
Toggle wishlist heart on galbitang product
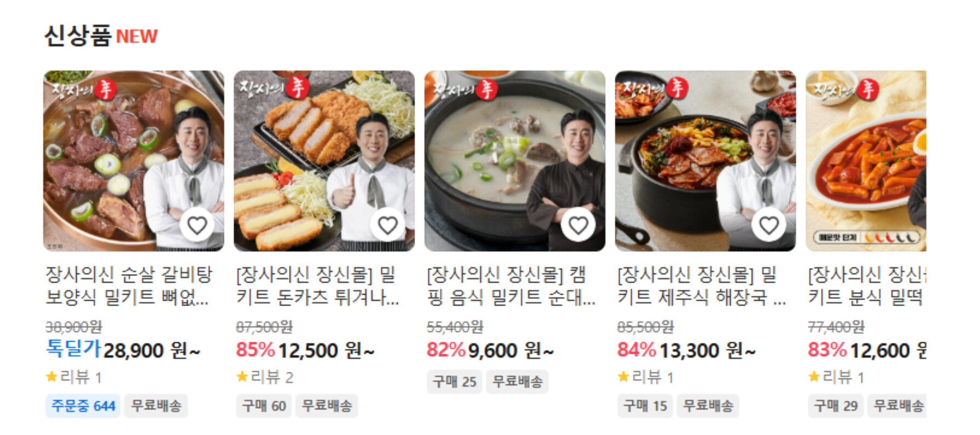(x=197, y=225)
